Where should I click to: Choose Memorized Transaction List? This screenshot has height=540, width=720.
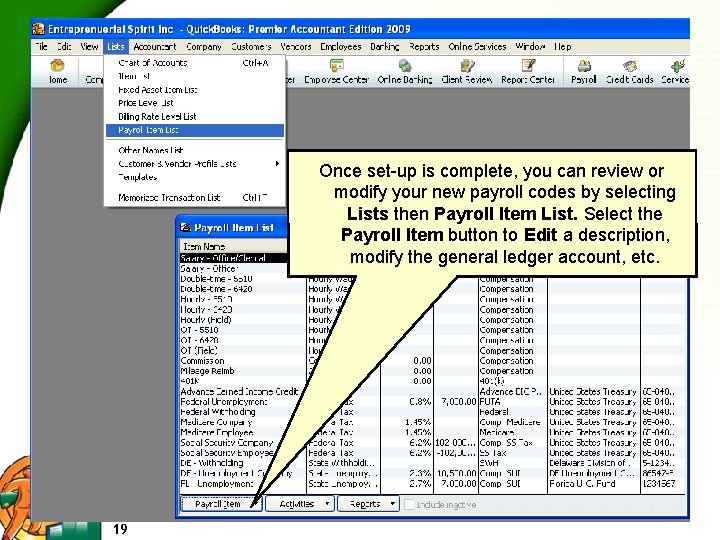pos(195,197)
